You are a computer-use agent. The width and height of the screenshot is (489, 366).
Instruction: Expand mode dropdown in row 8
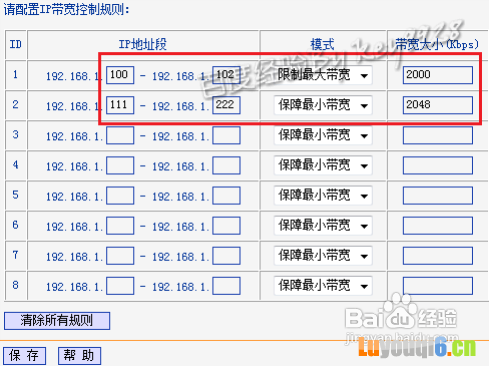coord(323,286)
